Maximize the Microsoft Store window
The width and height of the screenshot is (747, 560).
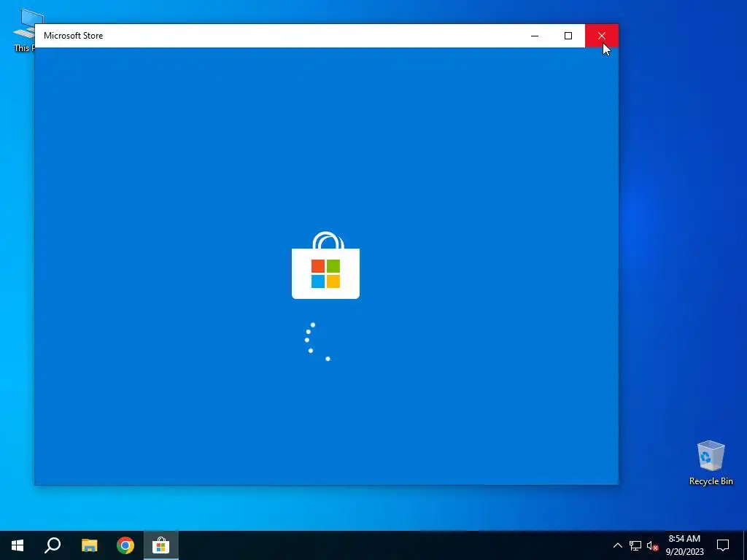[568, 36]
